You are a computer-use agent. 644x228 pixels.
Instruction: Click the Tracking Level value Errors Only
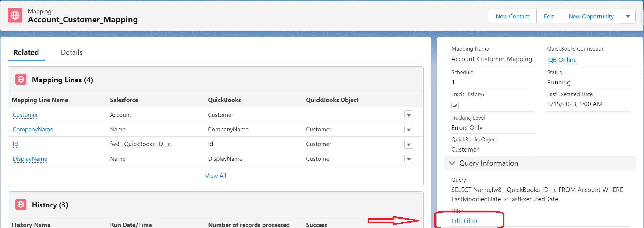(467, 128)
